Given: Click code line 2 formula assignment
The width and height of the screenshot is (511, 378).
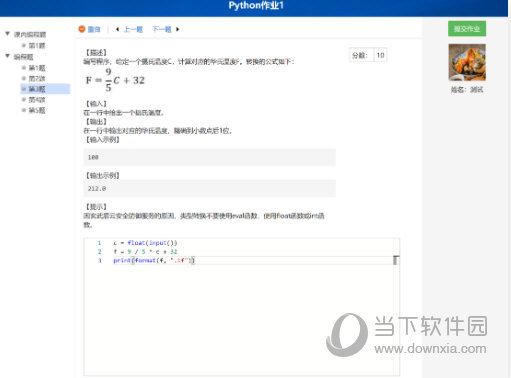Looking at the screenshot, I should [x=145, y=252].
